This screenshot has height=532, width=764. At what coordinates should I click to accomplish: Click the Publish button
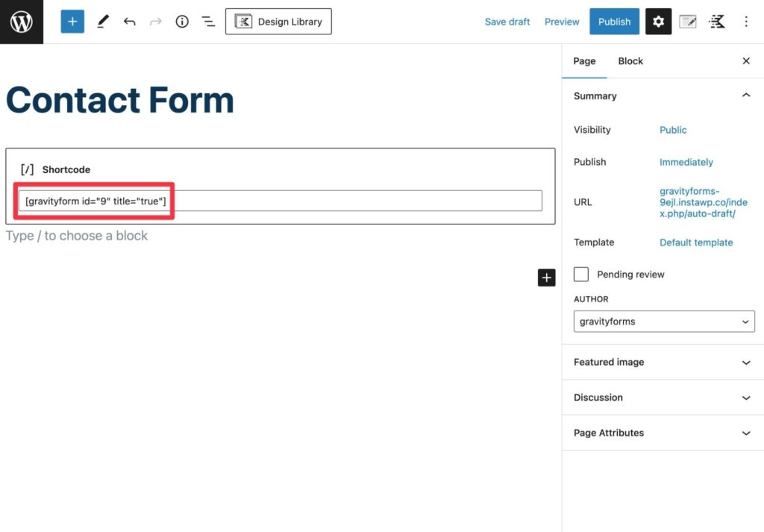[614, 22]
